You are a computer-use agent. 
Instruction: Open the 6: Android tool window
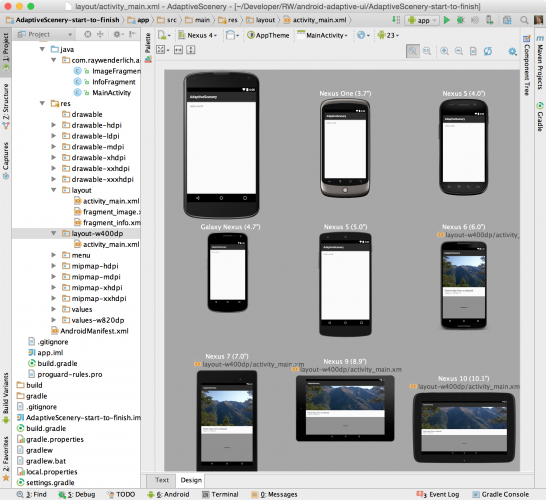[168, 494]
